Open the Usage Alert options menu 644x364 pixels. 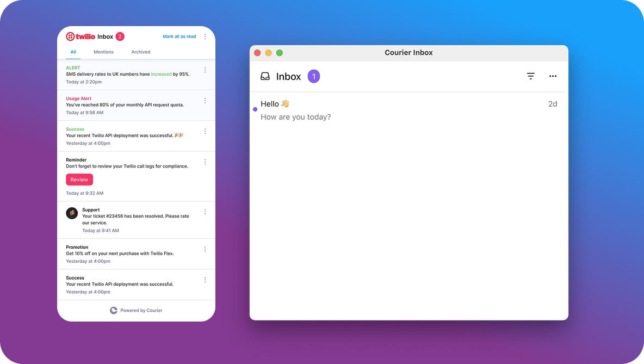tap(205, 100)
